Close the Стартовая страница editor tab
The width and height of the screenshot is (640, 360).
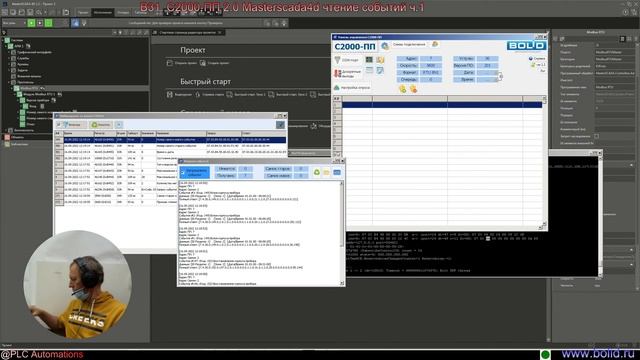click(x=220, y=33)
